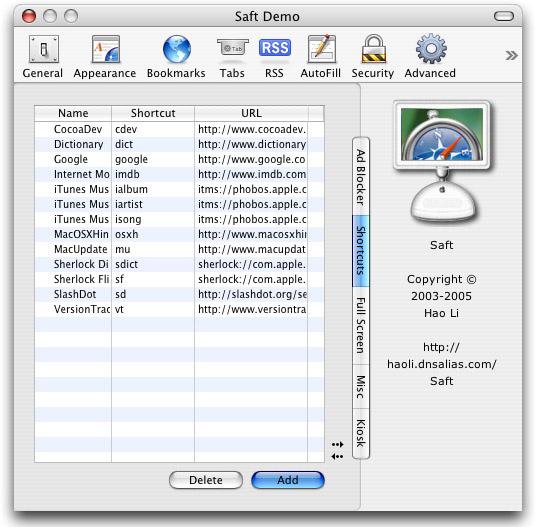Open the Appearance preferences pane
Screen dimensions: 535x527
click(x=105, y=57)
